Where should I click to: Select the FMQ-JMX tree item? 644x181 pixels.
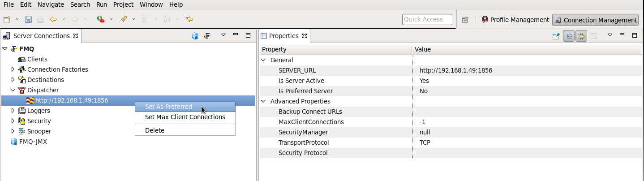pyautogui.click(x=33, y=142)
